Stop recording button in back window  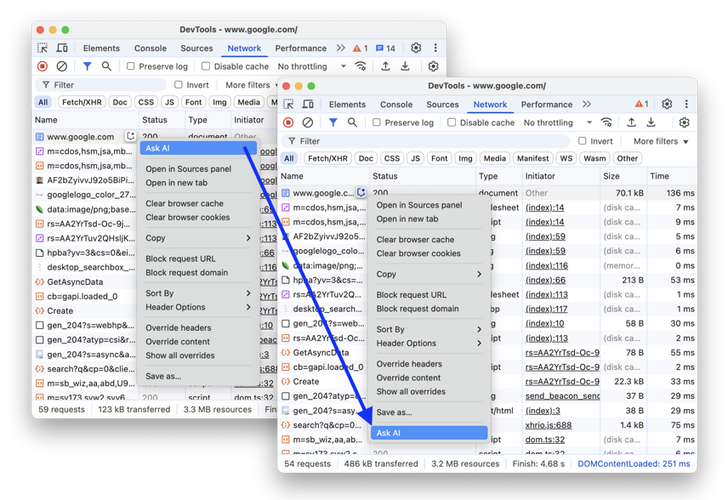(42, 66)
